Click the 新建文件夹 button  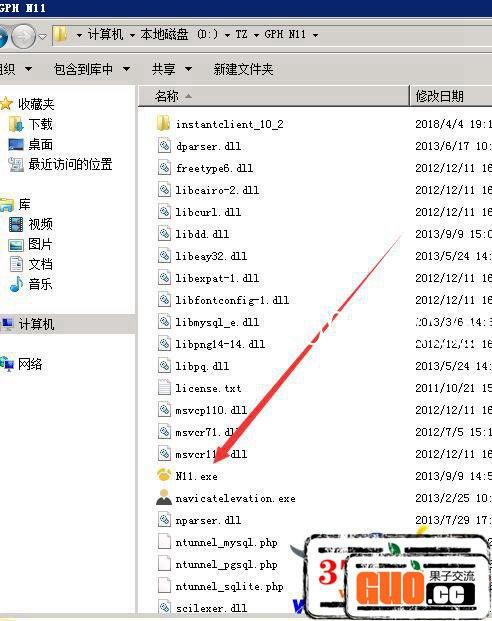pyautogui.click(x=243, y=69)
